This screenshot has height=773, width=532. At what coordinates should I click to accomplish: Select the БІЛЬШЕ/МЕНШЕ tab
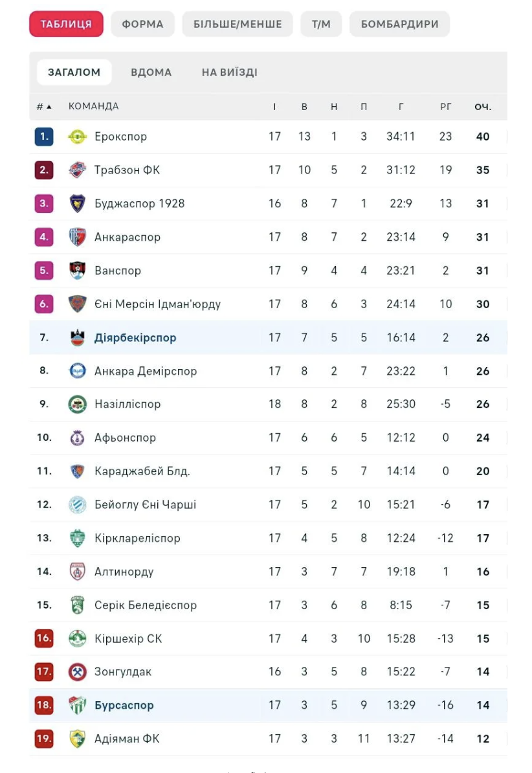coord(238,24)
